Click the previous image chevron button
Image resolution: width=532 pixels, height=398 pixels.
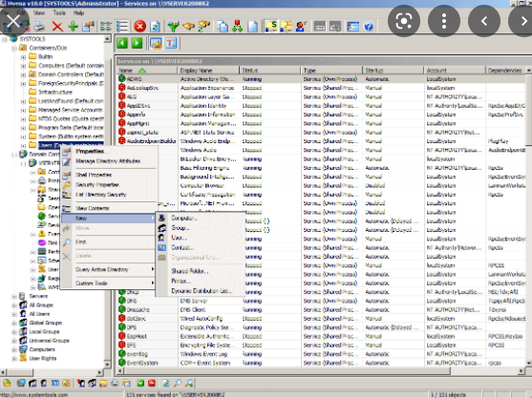(484, 21)
